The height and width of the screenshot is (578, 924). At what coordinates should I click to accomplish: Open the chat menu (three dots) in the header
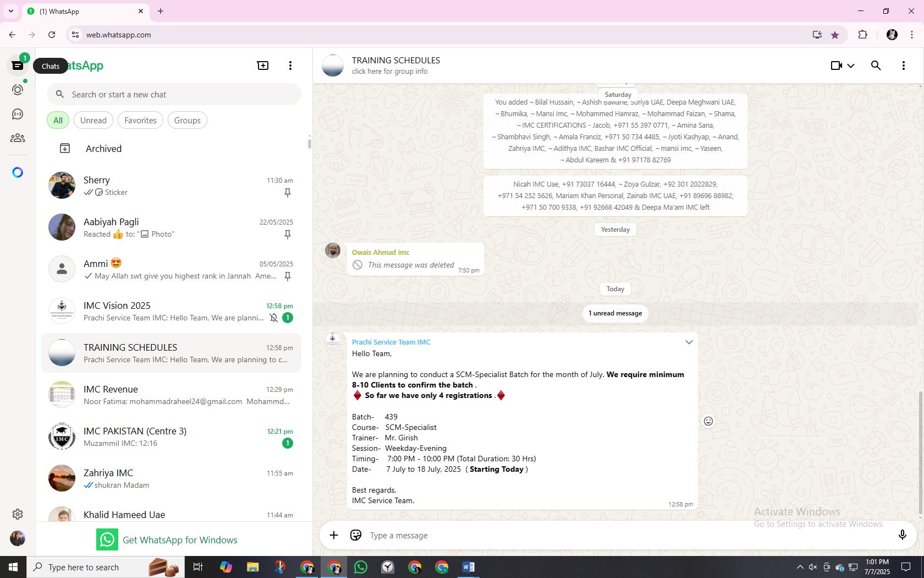pos(904,66)
